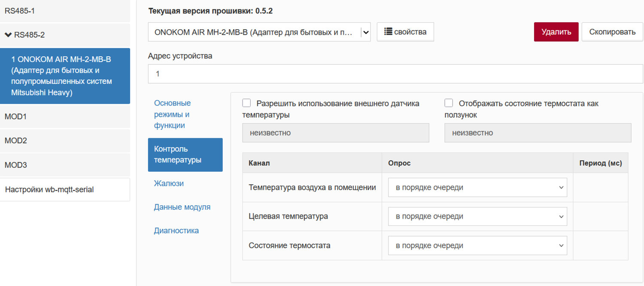This screenshot has width=644, height=286.
Task: Toggle thermostat state as slider checkbox
Action: [449, 103]
